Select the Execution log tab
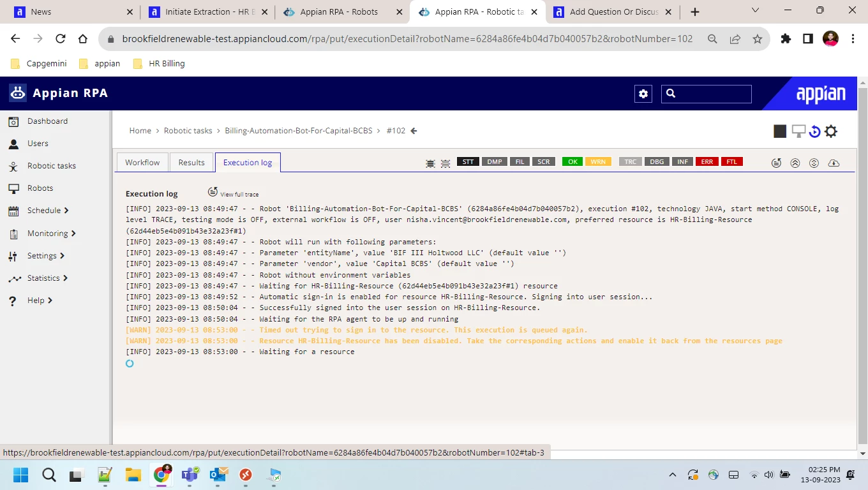The image size is (868, 490). pyautogui.click(x=248, y=162)
